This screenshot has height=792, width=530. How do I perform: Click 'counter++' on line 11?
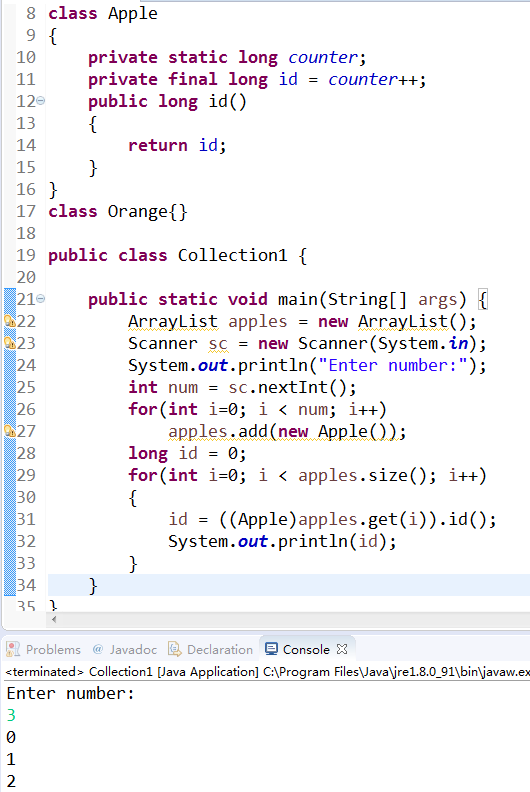pos(373,80)
